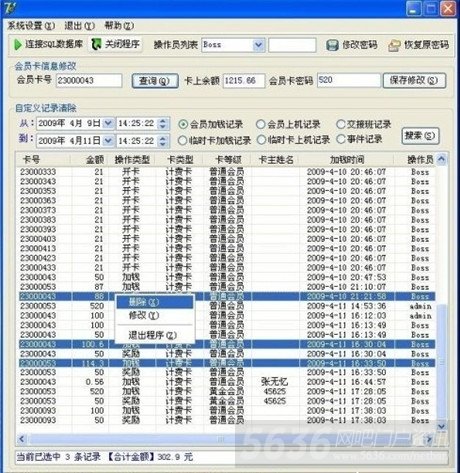
Task: Expand the end date 2009年4月11日 dropdown
Action: click(x=108, y=141)
